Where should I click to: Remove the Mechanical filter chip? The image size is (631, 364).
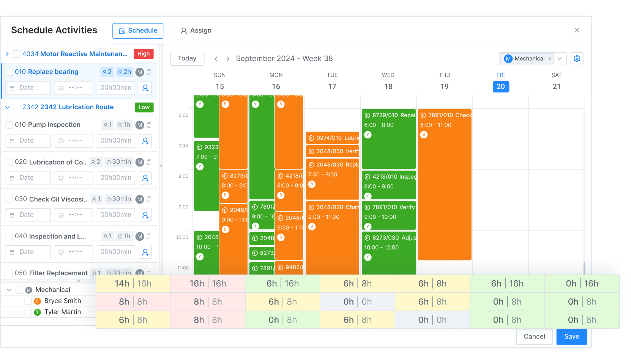tap(549, 58)
